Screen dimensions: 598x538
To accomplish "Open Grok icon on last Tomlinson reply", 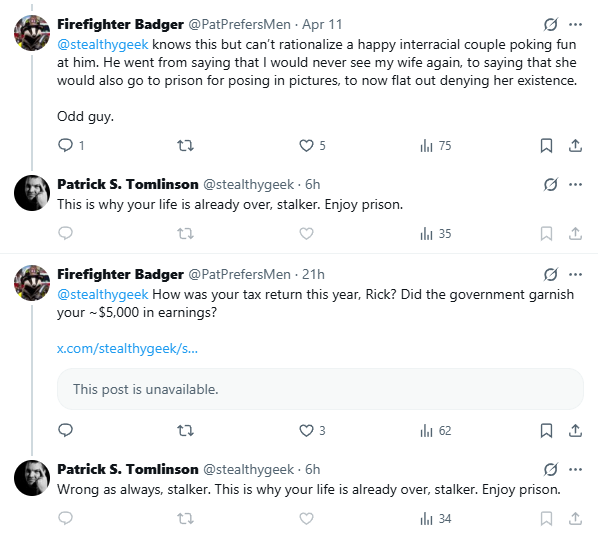I will pyautogui.click(x=551, y=469).
